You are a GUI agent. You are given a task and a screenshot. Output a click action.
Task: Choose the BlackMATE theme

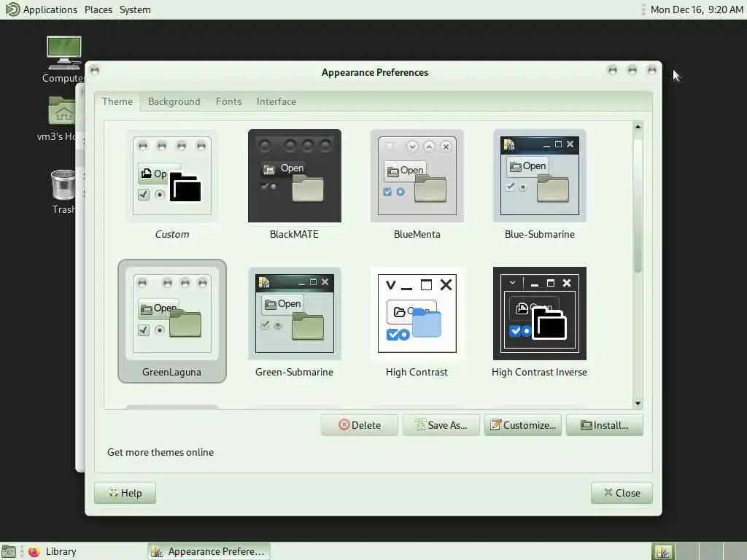295,176
